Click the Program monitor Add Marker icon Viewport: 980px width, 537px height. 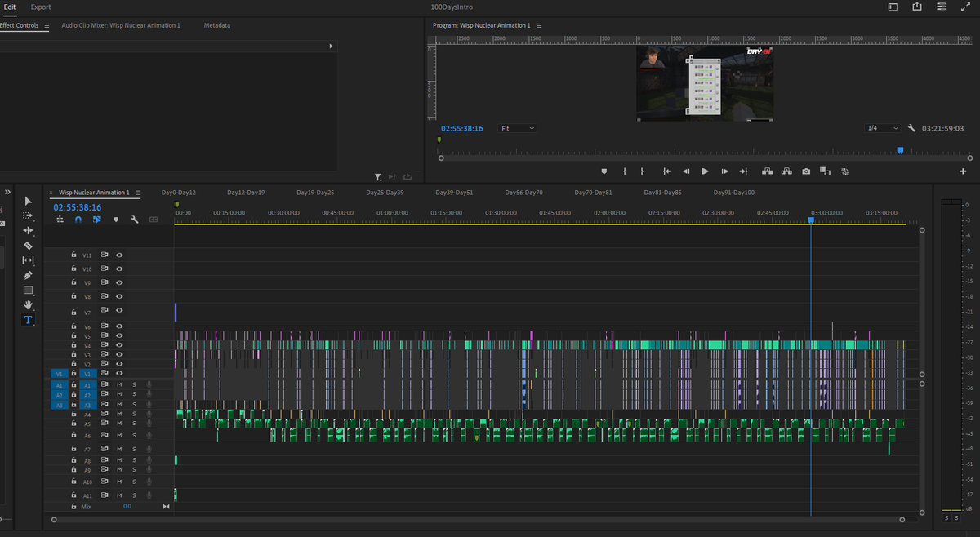(x=604, y=171)
